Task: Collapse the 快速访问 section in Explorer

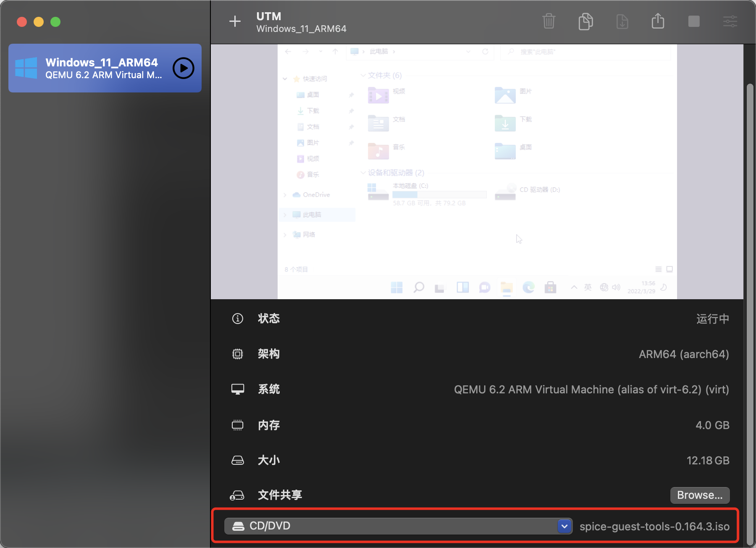Action: click(x=285, y=79)
